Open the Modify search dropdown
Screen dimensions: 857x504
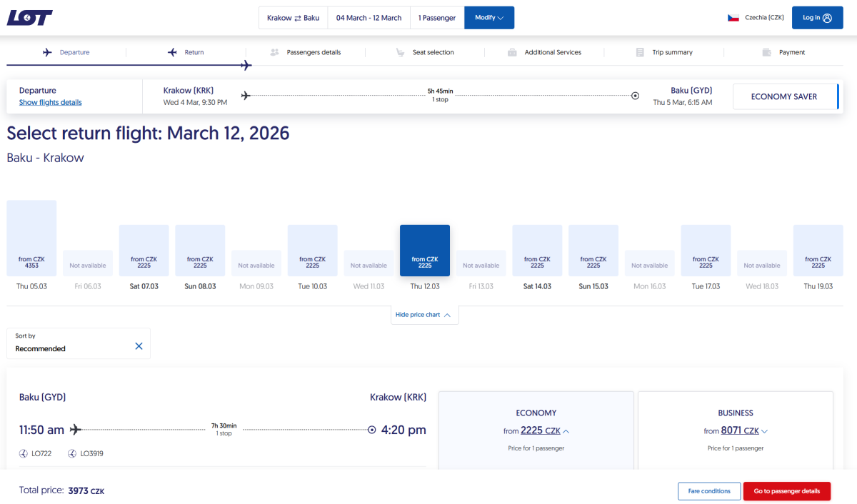tap(489, 18)
